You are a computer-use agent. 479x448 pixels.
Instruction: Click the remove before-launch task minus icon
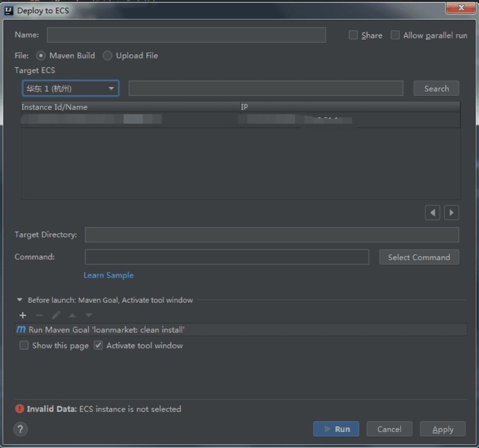39,315
